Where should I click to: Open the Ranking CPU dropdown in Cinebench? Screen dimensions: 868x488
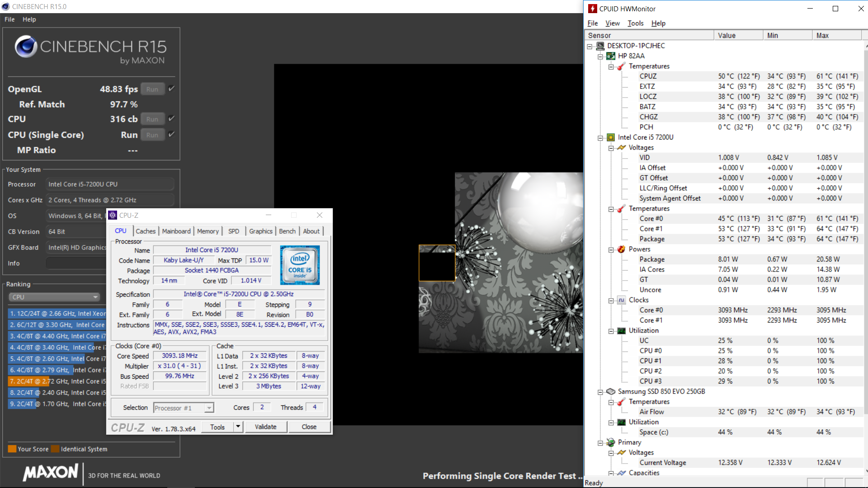click(x=54, y=297)
